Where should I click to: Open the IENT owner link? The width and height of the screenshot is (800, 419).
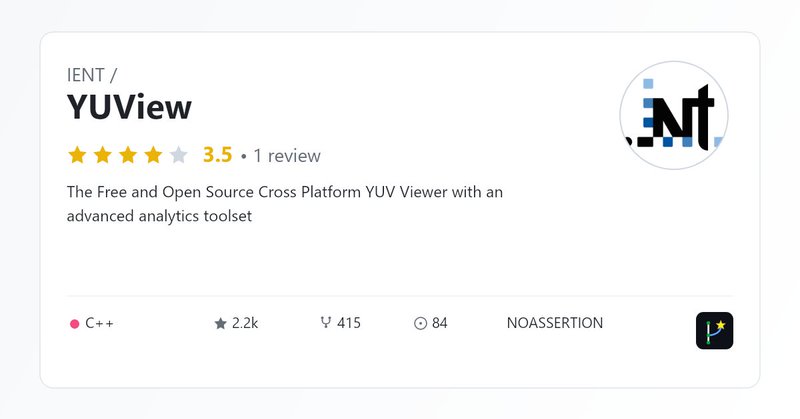[x=87, y=74]
